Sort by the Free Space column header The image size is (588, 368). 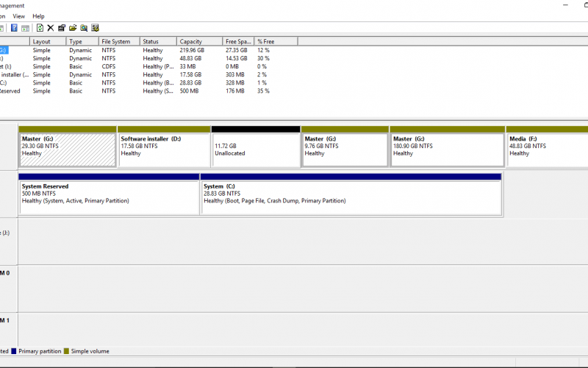point(238,41)
